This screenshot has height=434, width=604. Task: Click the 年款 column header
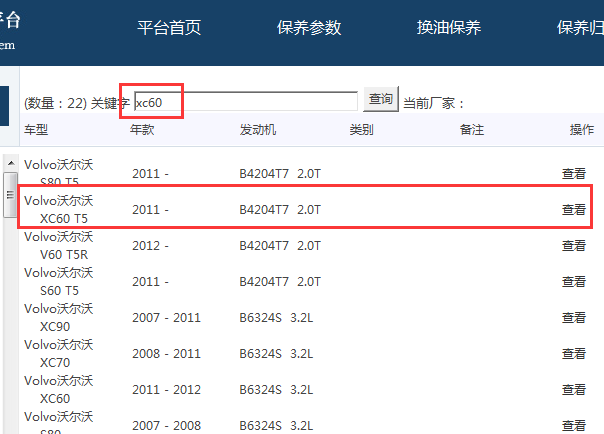142,130
